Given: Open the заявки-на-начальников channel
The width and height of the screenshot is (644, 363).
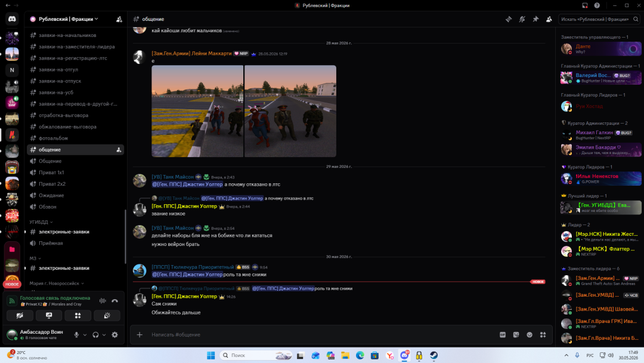Looking at the screenshot, I should coord(75,35).
